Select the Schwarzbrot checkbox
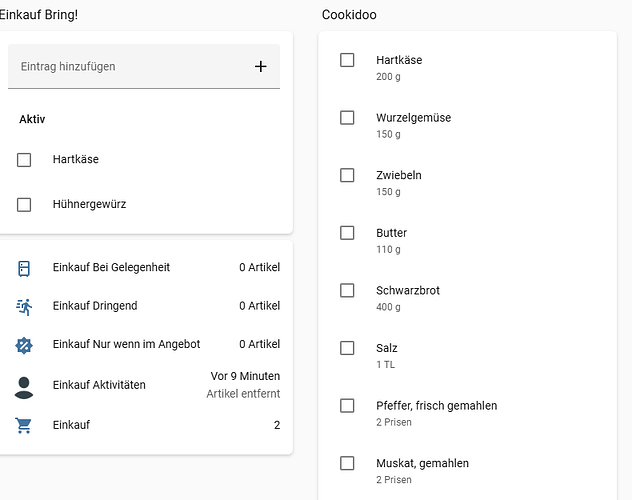 point(347,291)
